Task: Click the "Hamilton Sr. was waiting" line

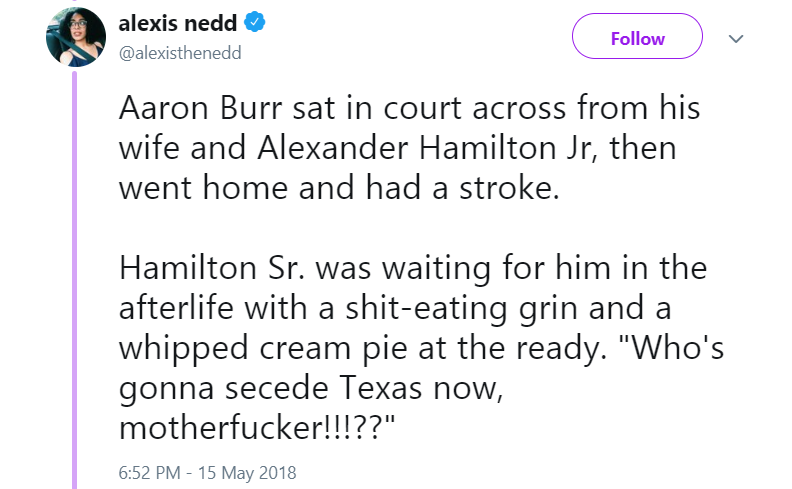Action: (412, 268)
